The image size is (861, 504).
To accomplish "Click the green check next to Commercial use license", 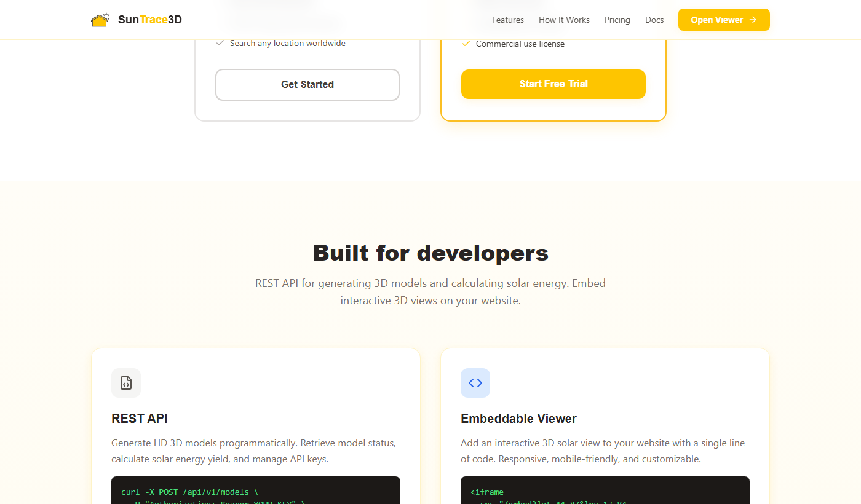I will (466, 44).
